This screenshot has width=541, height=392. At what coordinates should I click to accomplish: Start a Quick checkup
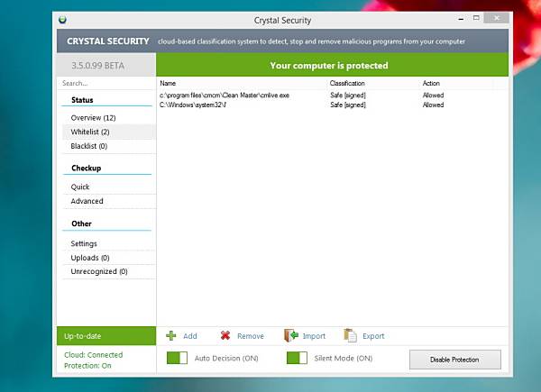pyautogui.click(x=80, y=187)
